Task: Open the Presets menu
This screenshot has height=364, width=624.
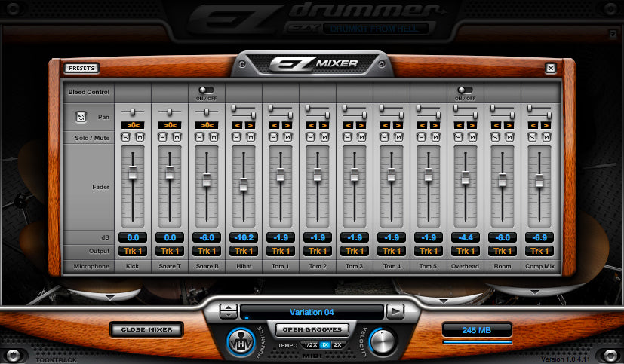Action: click(81, 68)
